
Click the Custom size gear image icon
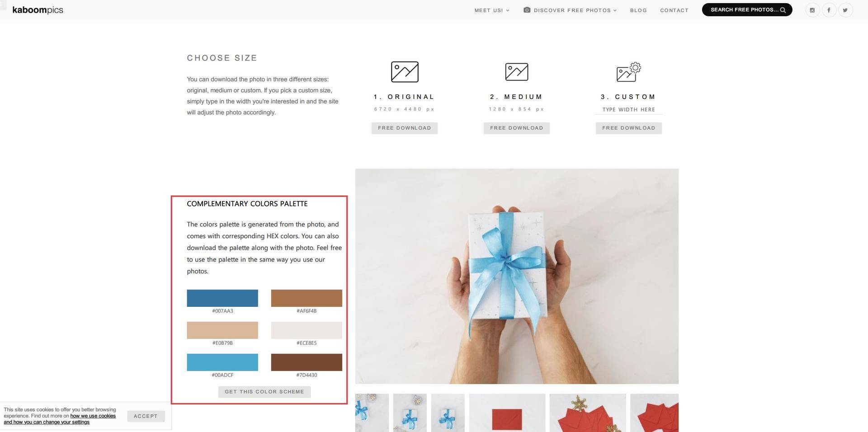pyautogui.click(x=629, y=72)
